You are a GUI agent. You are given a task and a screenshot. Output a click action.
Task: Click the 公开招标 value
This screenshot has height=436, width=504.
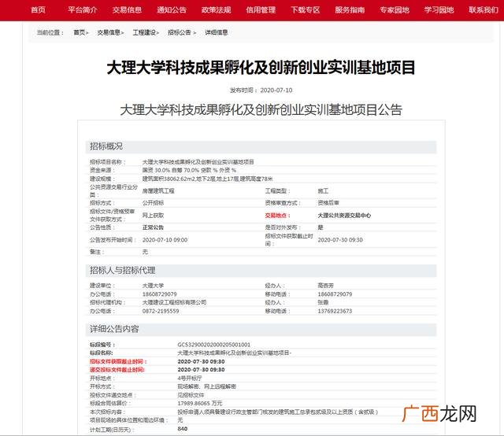coord(153,203)
